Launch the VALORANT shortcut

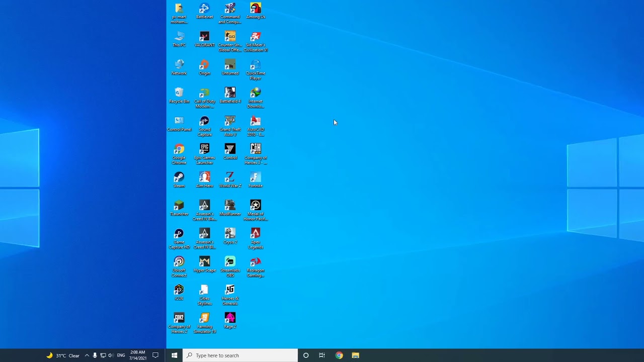pos(204,40)
